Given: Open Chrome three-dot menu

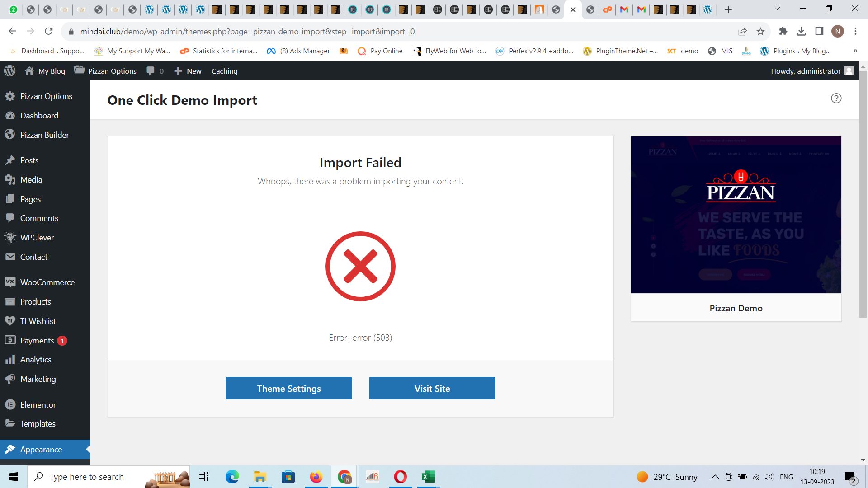Looking at the screenshot, I should [x=855, y=31].
